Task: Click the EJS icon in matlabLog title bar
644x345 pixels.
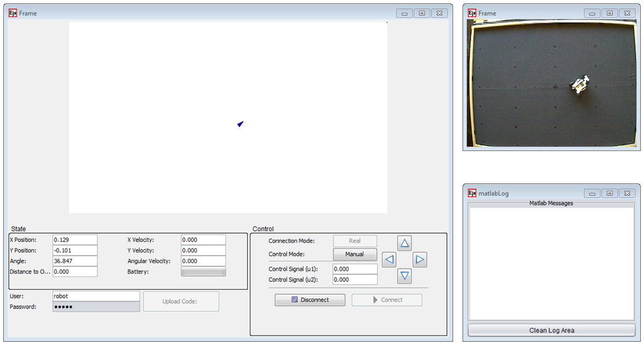Action: pos(472,193)
